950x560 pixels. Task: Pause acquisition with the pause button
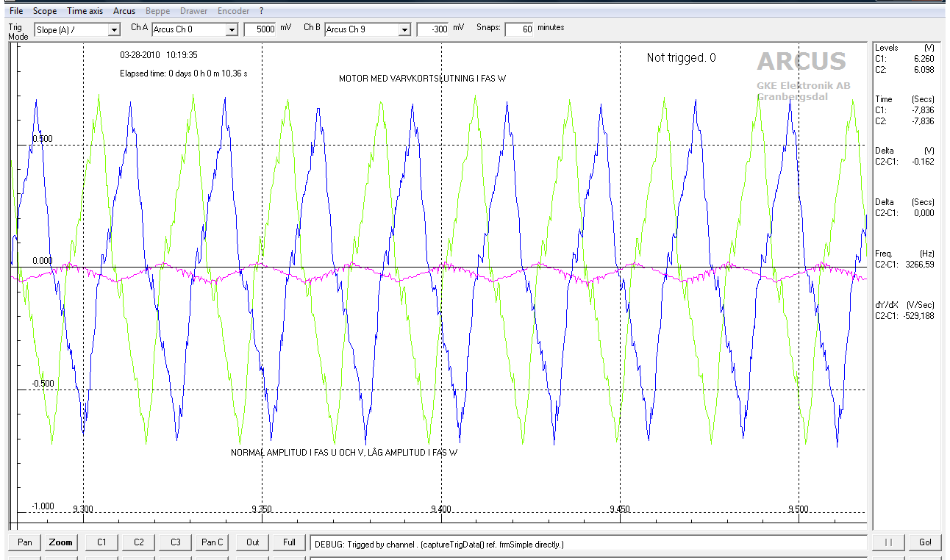coord(888,542)
